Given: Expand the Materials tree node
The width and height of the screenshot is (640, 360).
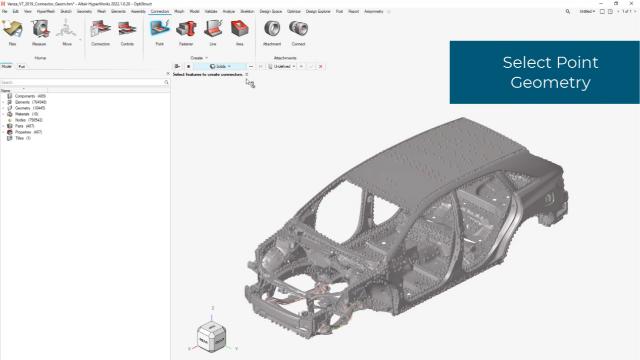Looking at the screenshot, I should coord(3,114).
